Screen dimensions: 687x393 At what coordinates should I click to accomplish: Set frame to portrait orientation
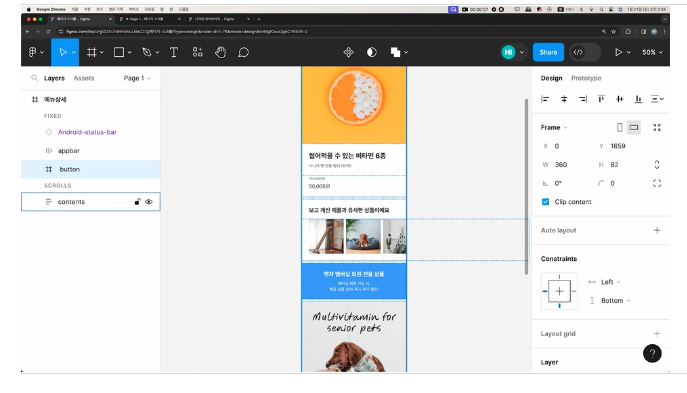620,127
